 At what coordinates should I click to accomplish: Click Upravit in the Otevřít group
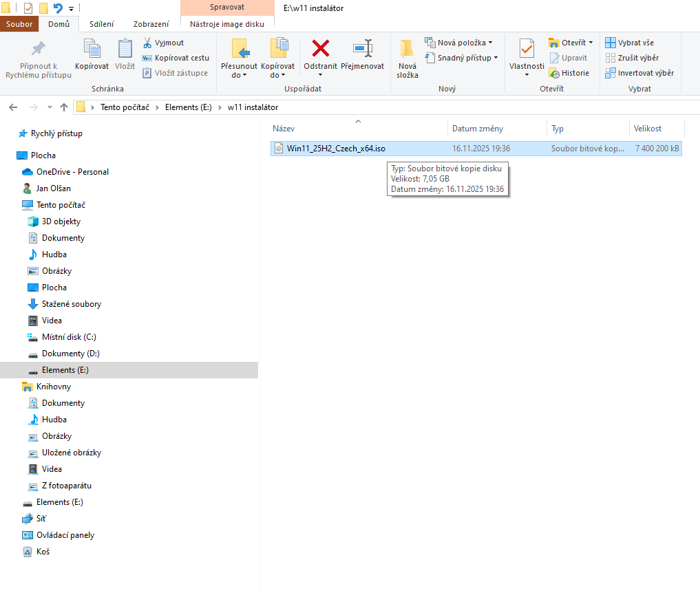tap(569, 58)
